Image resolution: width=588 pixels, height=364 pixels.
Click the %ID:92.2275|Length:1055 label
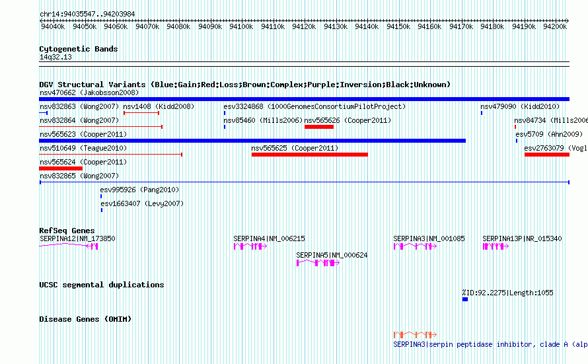coord(508,293)
